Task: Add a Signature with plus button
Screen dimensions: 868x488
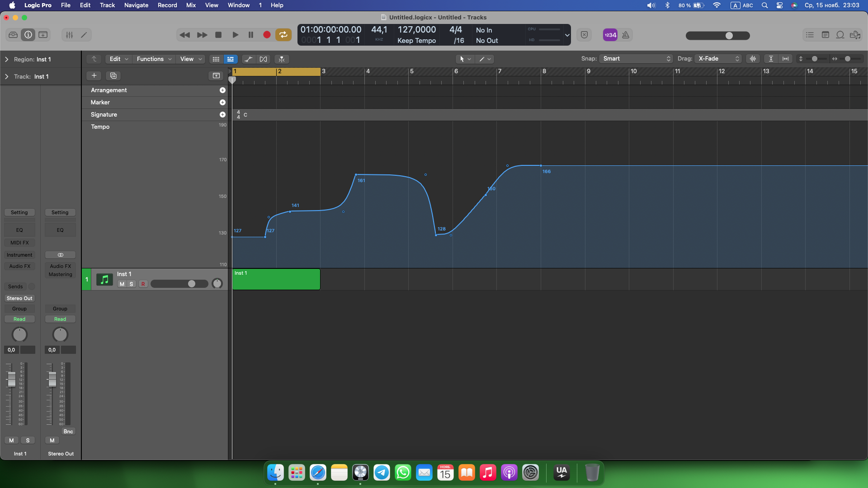Action: click(222, 115)
